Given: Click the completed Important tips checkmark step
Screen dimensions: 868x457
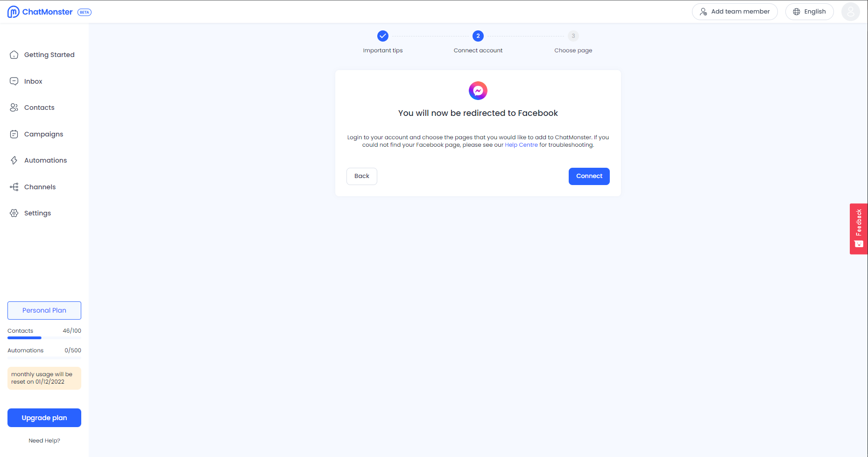Looking at the screenshot, I should click(383, 36).
